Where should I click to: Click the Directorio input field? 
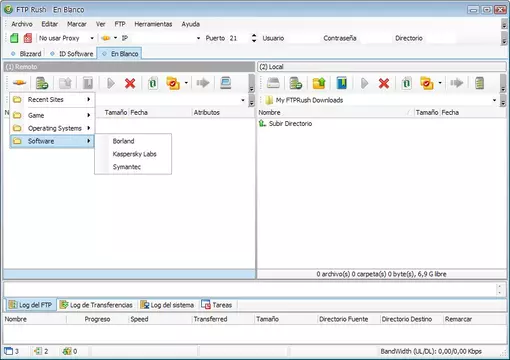pyautogui.click(x=441, y=38)
